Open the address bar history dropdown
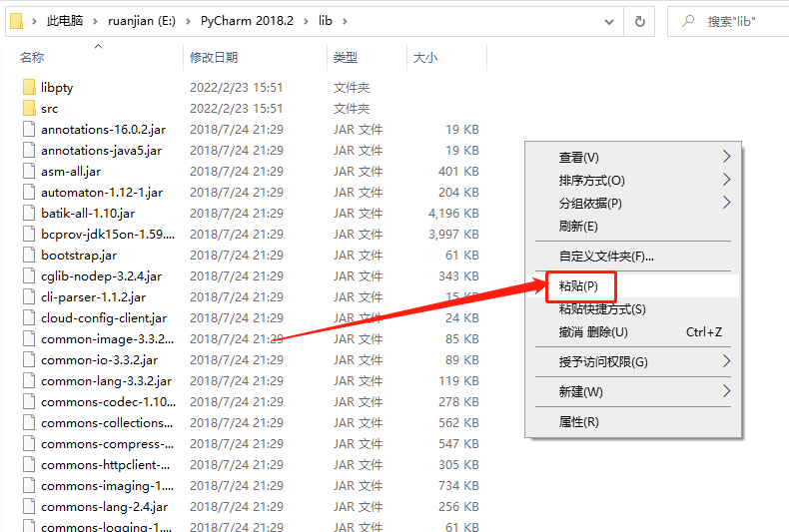The width and height of the screenshot is (789, 532). point(609,22)
